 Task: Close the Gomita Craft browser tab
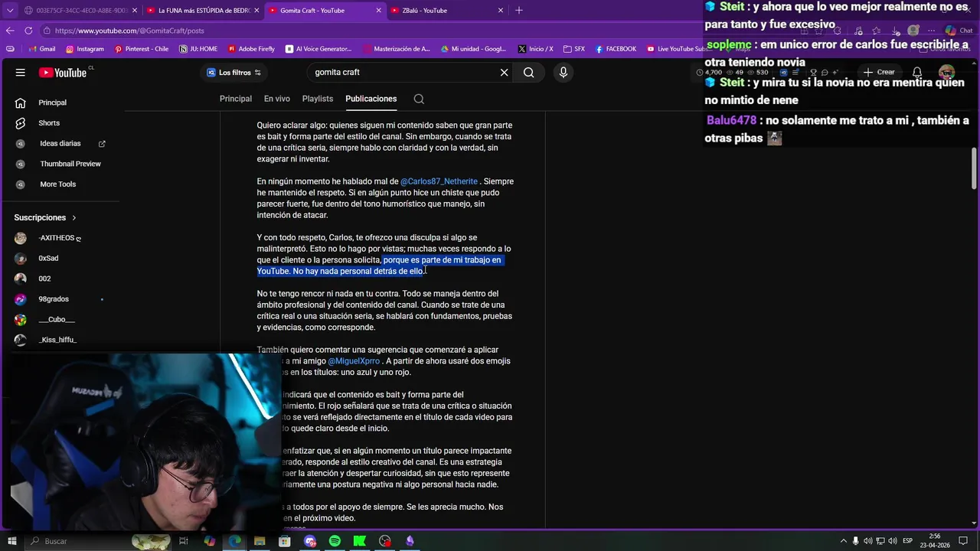point(379,11)
